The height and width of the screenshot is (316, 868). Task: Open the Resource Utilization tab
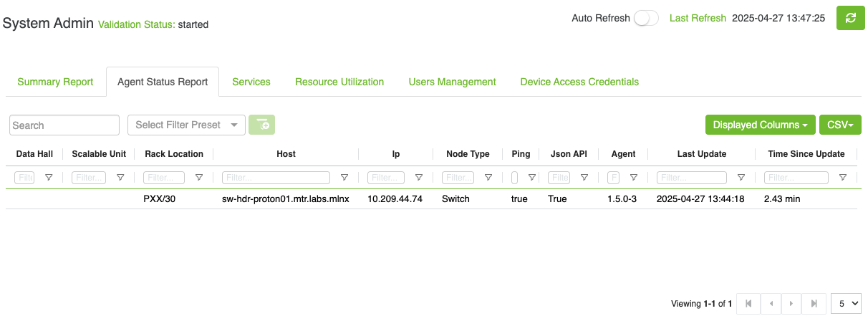[339, 82]
